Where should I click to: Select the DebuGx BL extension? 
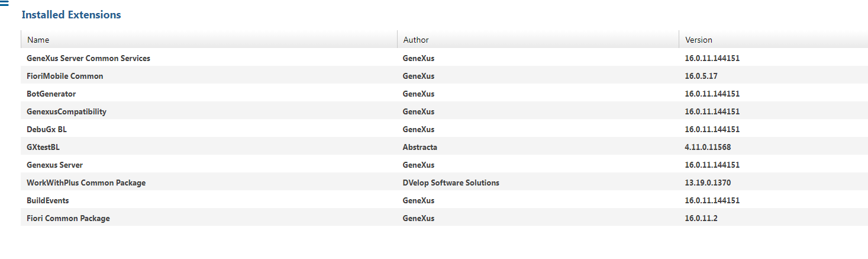(47, 129)
